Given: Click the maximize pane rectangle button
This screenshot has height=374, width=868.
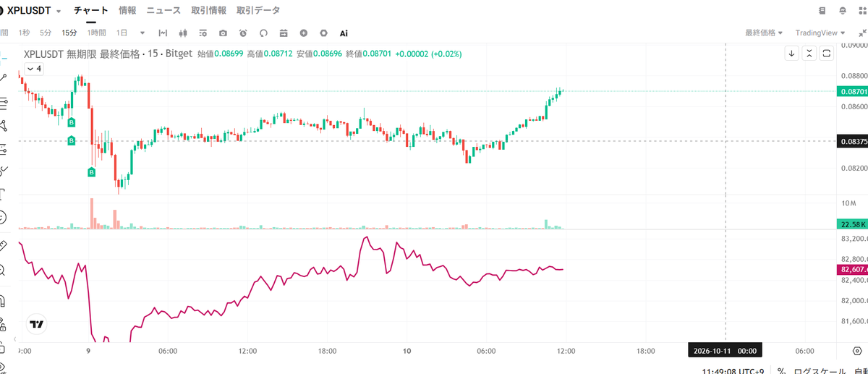Looking at the screenshot, I should pyautogui.click(x=827, y=54).
